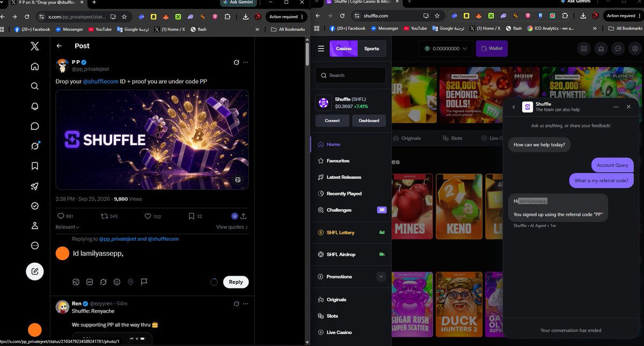
Task: Click the X logo in the sidebar
Action: point(35,46)
